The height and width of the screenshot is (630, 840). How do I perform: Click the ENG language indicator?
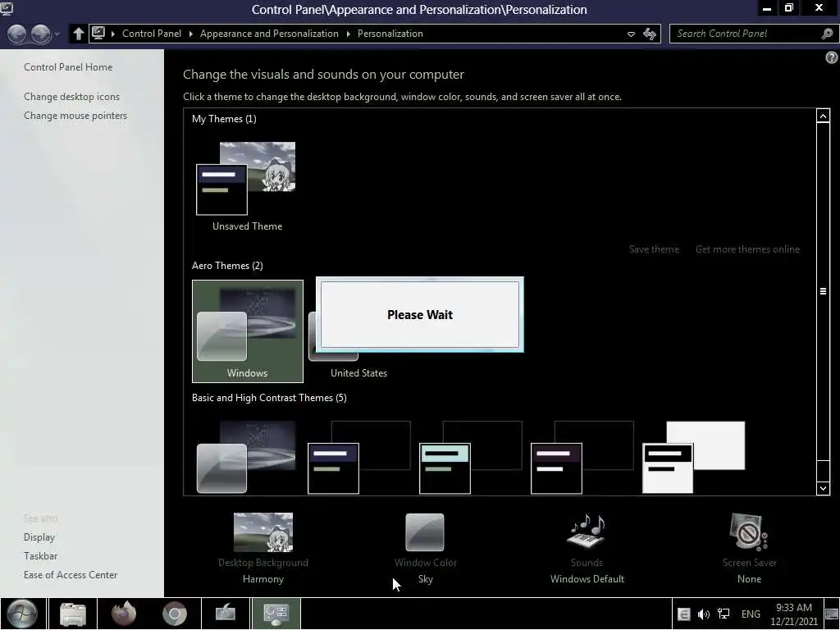point(751,614)
